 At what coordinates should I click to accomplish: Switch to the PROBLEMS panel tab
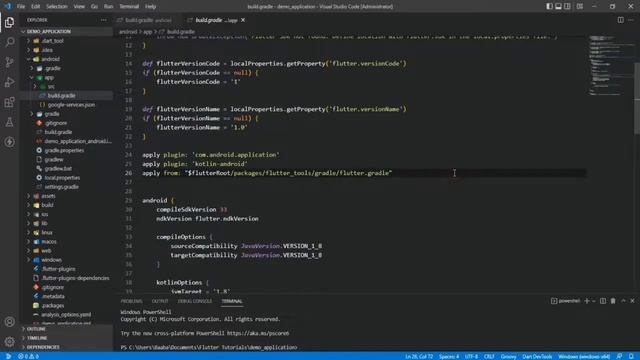coord(131,301)
